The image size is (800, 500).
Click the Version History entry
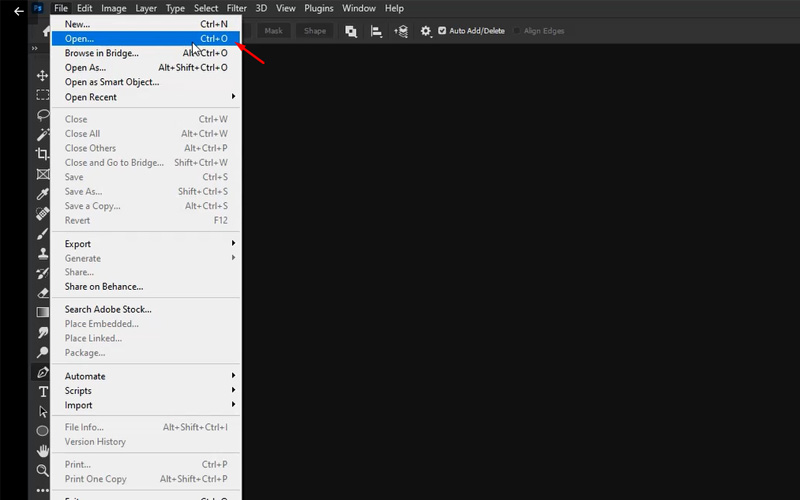pyautogui.click(x=145, y=442)
